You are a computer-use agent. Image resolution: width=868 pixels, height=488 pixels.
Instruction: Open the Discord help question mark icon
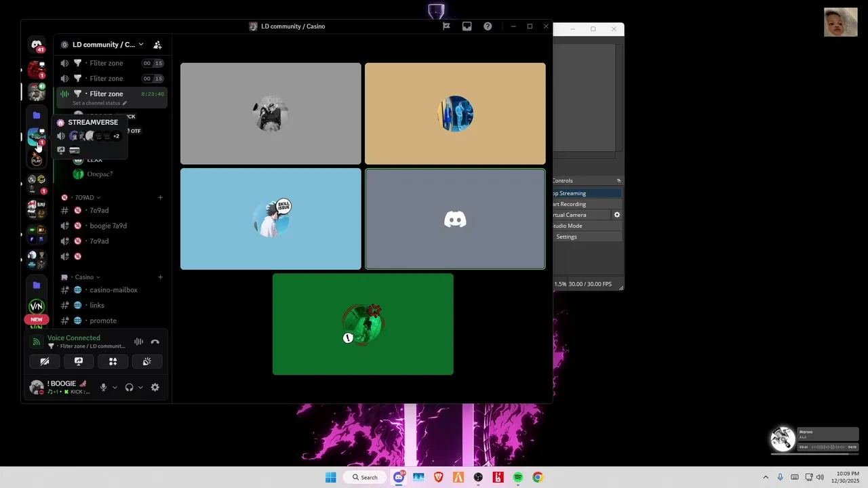488,26
